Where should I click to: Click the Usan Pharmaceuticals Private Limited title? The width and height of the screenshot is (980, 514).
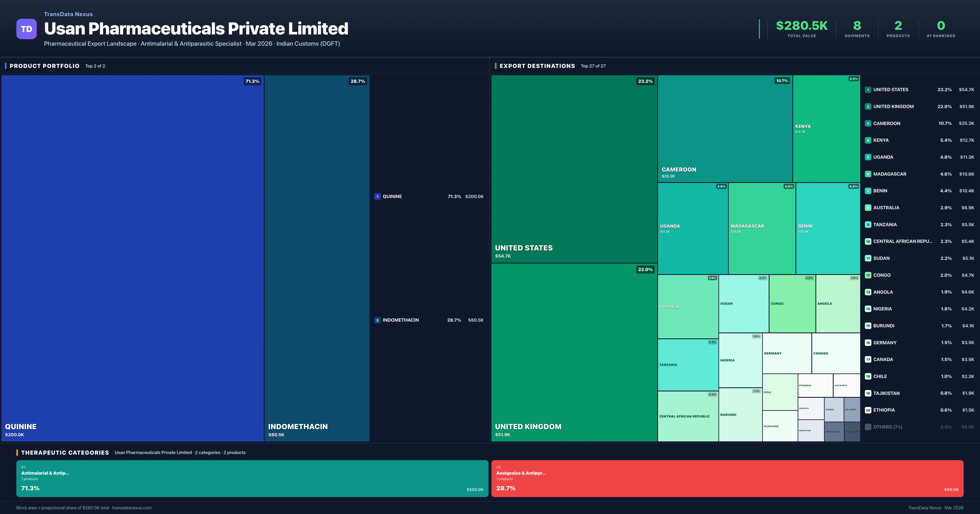click(x=196, y=29)
